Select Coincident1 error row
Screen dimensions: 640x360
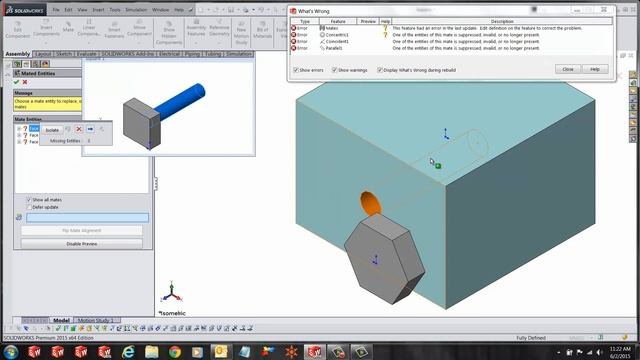[451, 41]
